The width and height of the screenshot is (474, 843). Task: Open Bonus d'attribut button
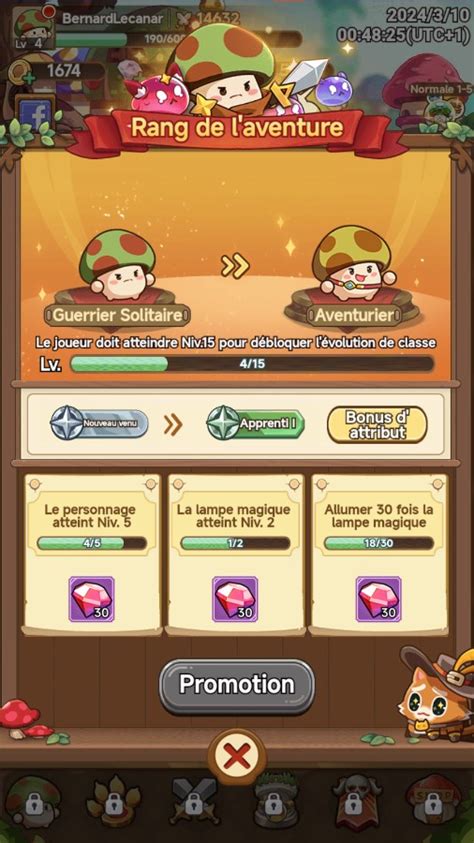(x=377, y=424)
